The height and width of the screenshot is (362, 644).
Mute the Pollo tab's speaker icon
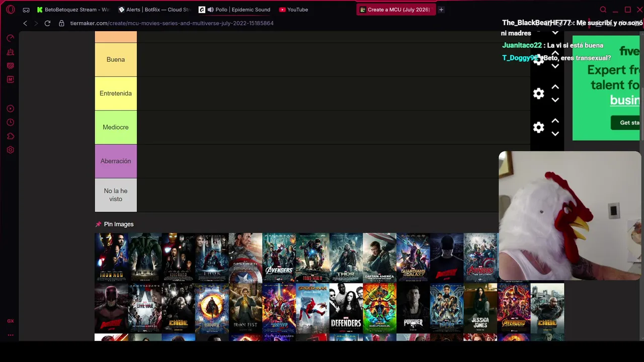point(210,10)
